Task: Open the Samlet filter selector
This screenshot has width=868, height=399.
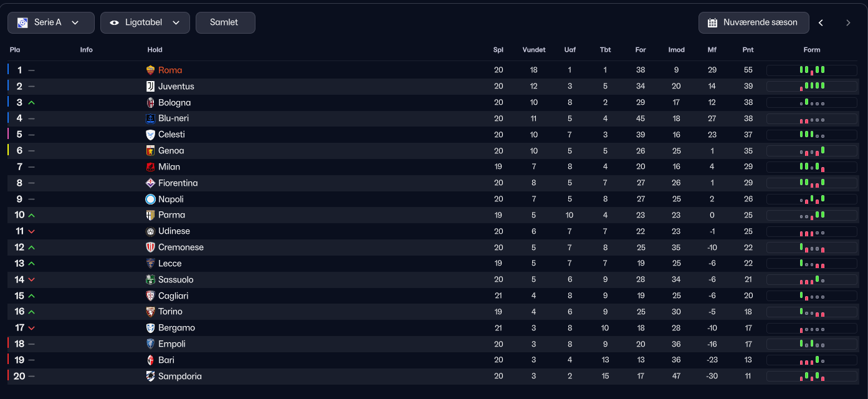Action: pos(225,22)
